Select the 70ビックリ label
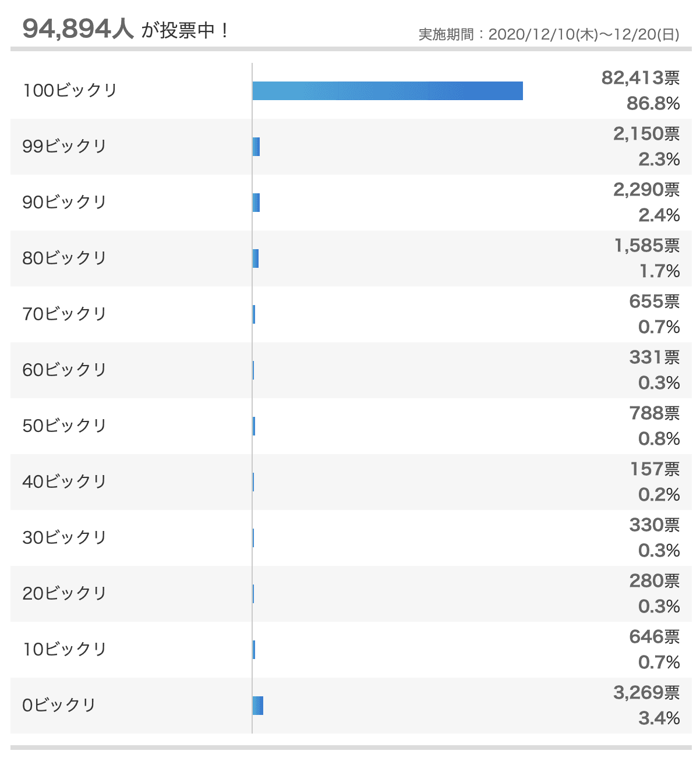Screen dimensions: 700x765 click(x=65, y=314)
